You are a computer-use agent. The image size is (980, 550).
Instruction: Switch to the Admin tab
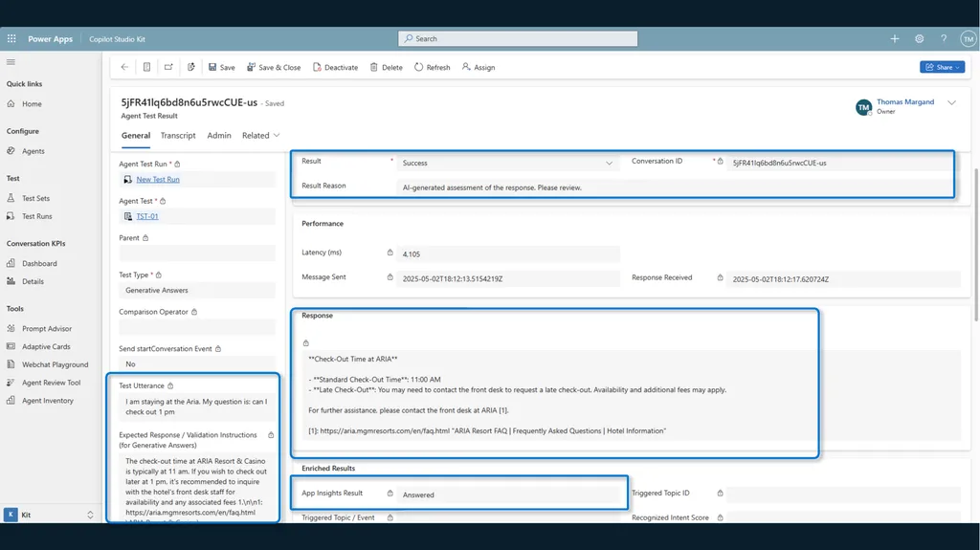[x=219, y=135]
